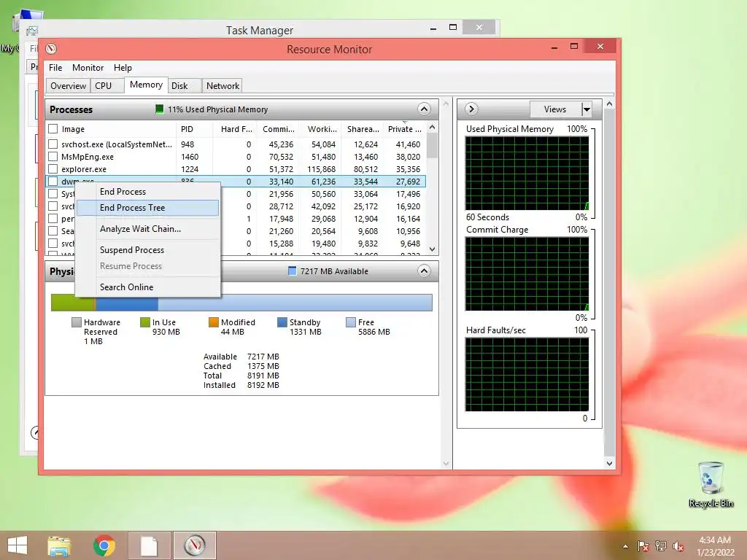Click the physical memory usage bar
Image resolution: width=747 pixels, height=560 pixels.
coord(241,303)
